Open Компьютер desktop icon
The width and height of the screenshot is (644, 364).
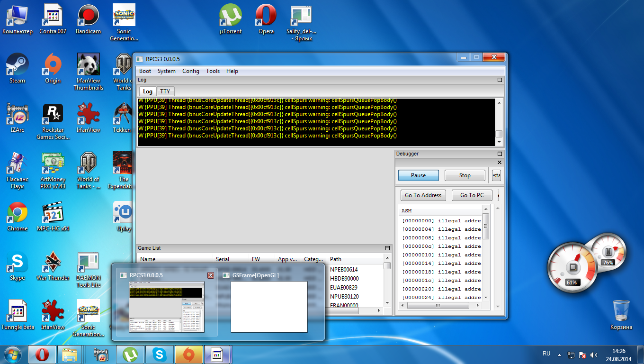click(x=18, y=19)
